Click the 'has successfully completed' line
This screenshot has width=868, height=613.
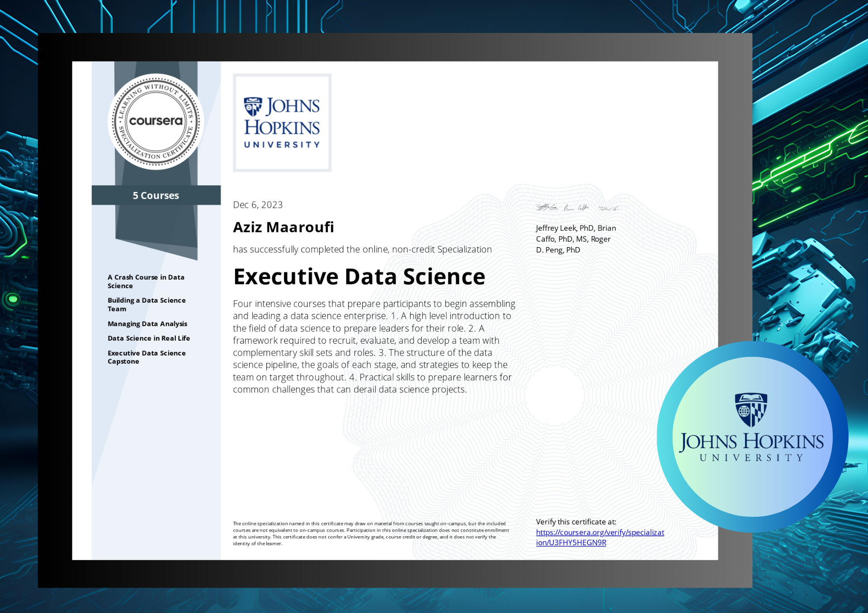(x=362, y=249)
